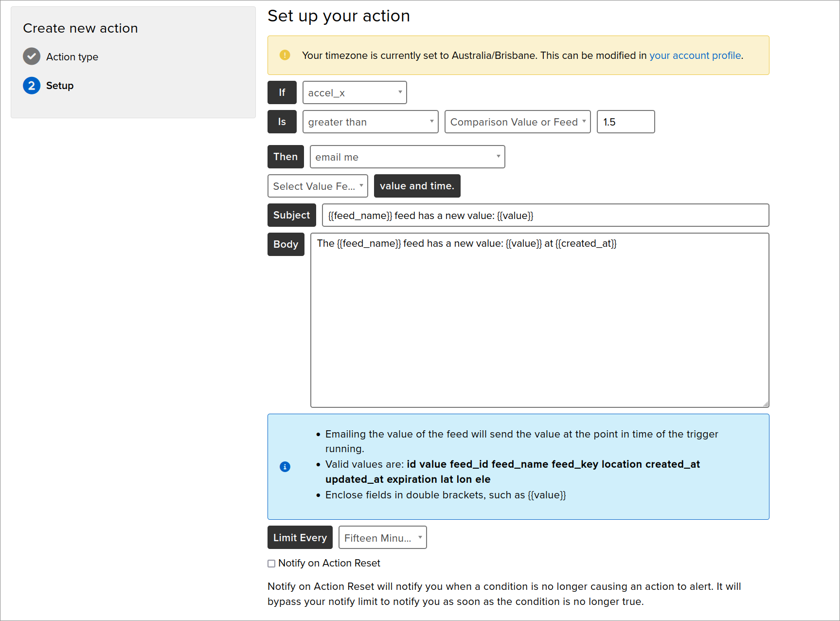
Task: Click the Is label
Action: pos(282,122)
